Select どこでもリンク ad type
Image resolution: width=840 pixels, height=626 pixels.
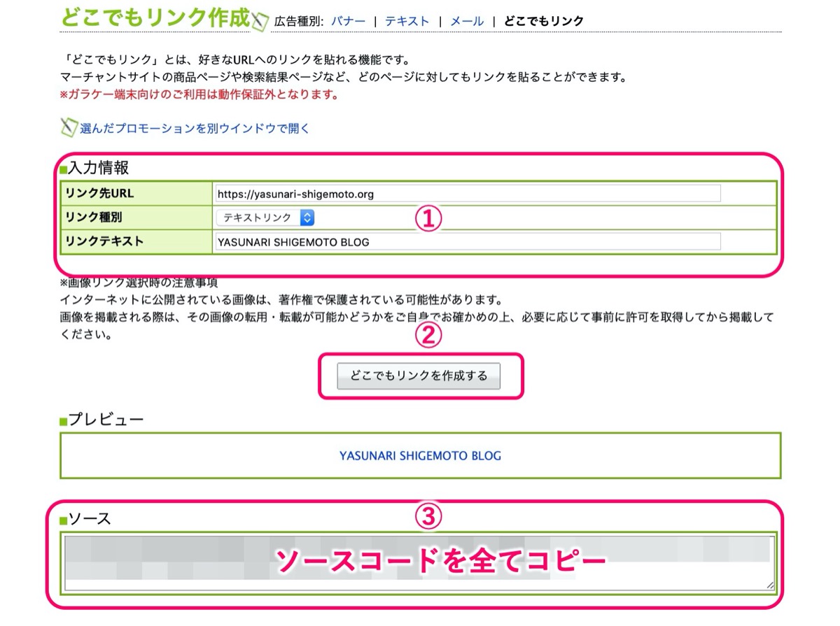[x=544, y=21]
